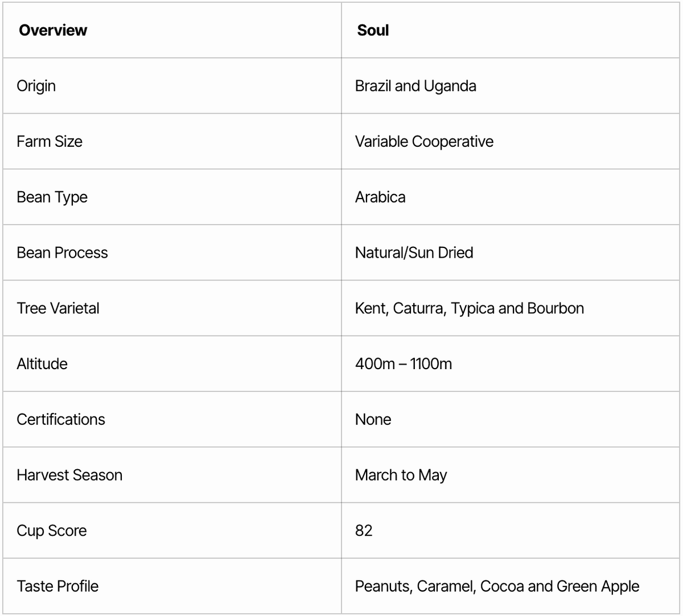Click the Kent, Caturra, Typica varietal text
Viewport: 683px width, 616px height.
pyautogui.click(x=469, y=308)
